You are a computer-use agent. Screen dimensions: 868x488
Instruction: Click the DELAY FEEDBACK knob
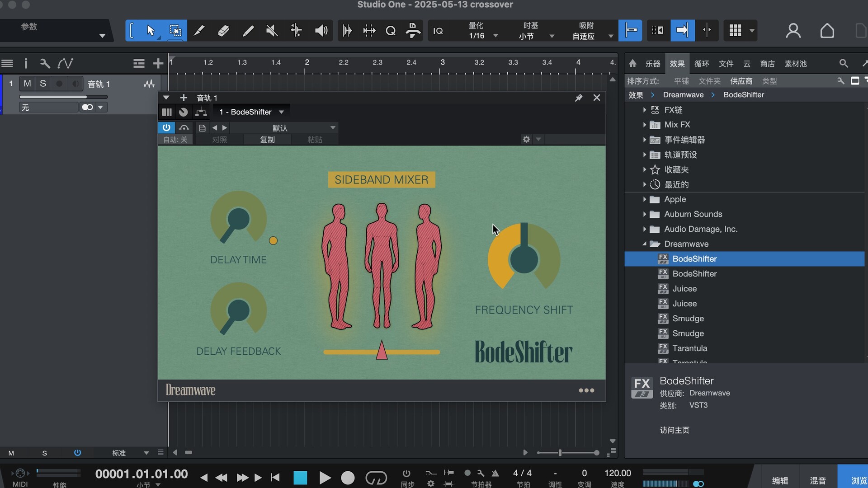(239, 310)
